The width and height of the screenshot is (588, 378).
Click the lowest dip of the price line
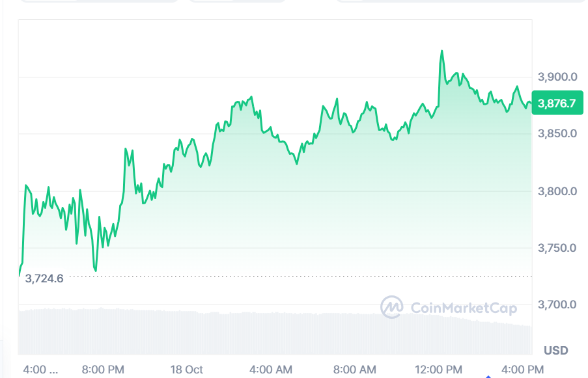pos(96,270)
